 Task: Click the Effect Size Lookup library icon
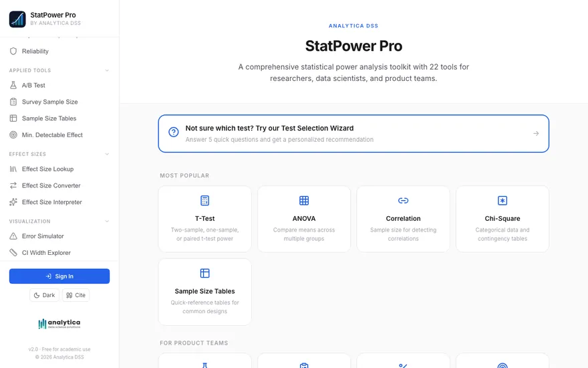coord(13,169)
